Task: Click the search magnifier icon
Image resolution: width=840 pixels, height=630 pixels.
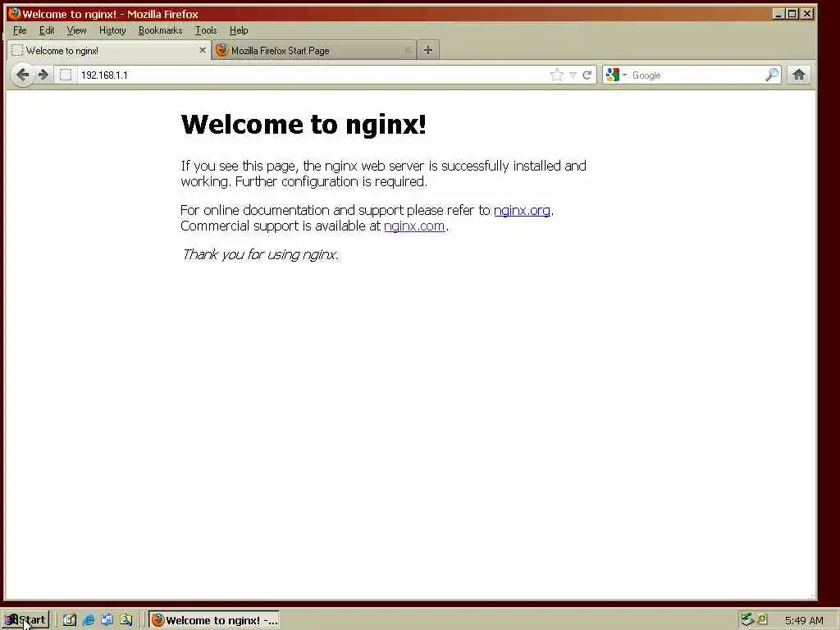Action: (771, 75)
